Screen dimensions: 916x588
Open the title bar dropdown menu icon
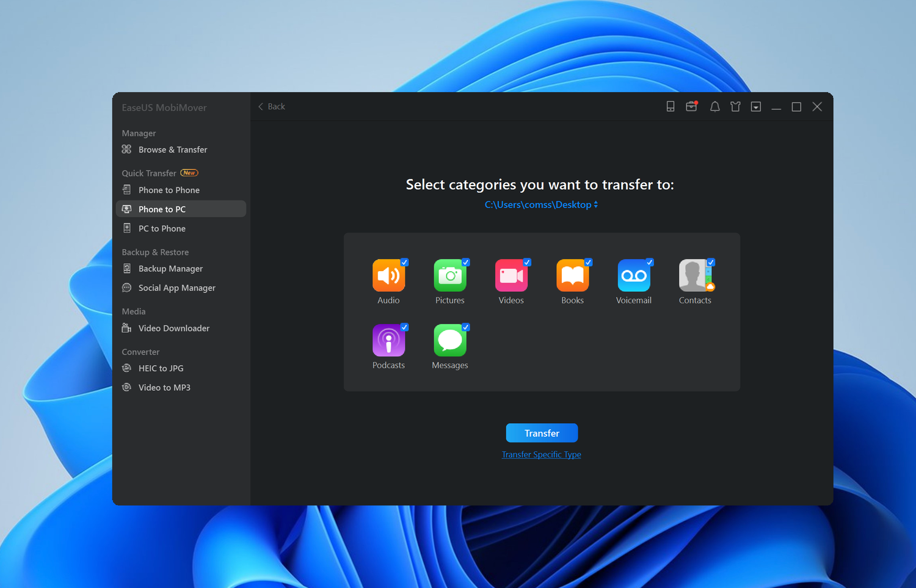pos(756,107)
